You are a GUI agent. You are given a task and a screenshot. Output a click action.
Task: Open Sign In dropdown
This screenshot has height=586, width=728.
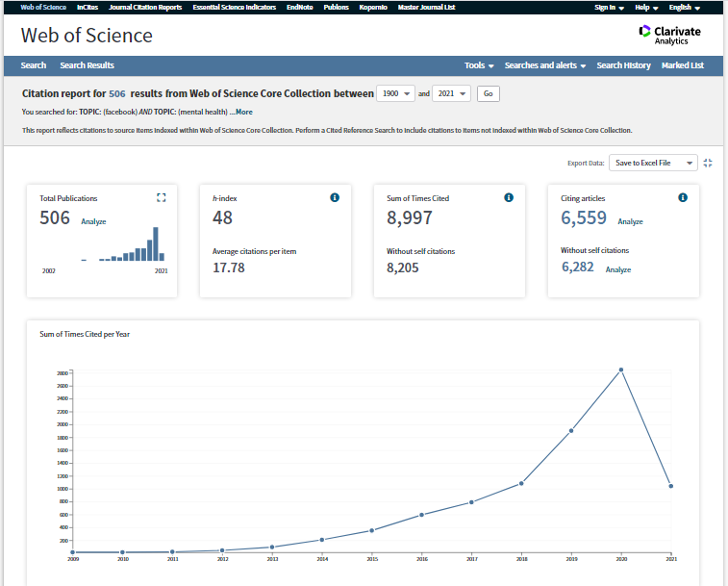609,8
